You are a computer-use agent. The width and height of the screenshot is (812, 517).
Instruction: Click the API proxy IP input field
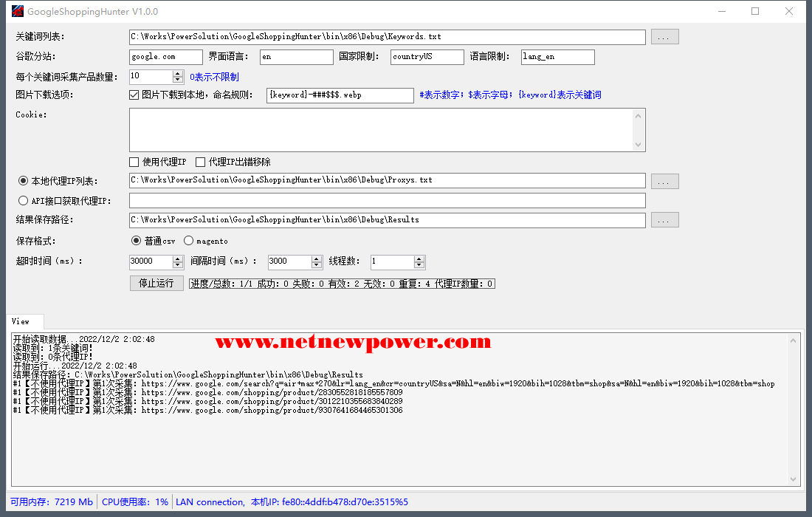(388, 200)
